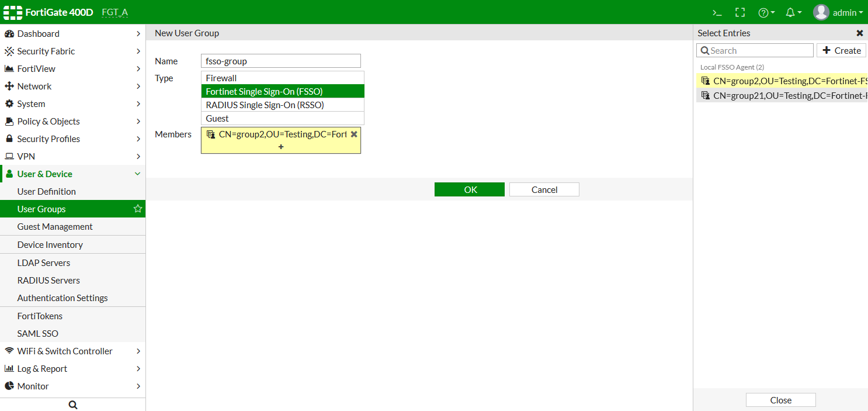The height and width of the screenshot is (411, 868).
Task: Select Fortinet Single Sign-On (FSSO) type
Action: pyautogui.click(x=283, y=91)
